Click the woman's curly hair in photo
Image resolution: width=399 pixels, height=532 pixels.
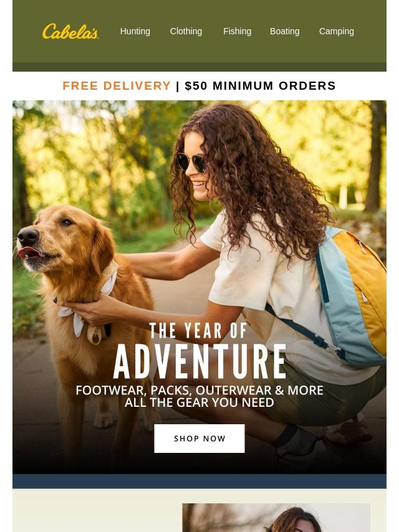258,176
